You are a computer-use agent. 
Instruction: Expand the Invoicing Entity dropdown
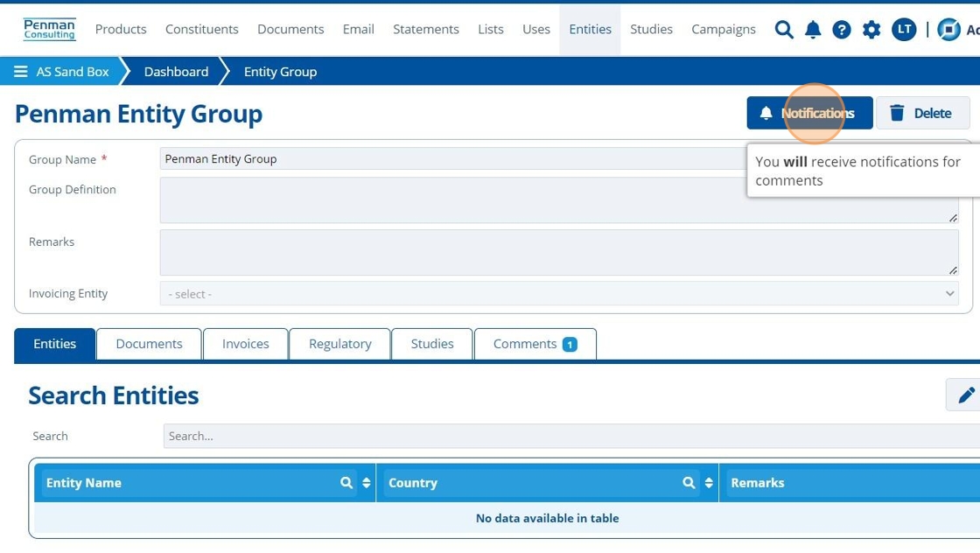pos(559,294)
